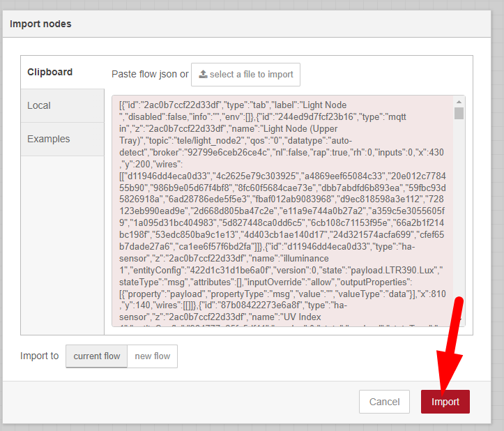Image resolution: width=504 pixels, height=431 pixels.
Task: Open the Local tab
Action: pyautogui.click(x=39, y=105)
